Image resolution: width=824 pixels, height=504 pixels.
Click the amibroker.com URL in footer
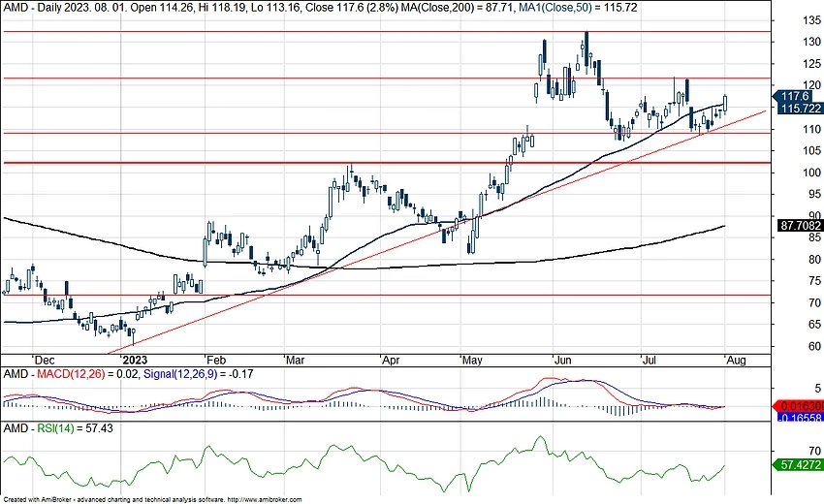coord(266,500)
